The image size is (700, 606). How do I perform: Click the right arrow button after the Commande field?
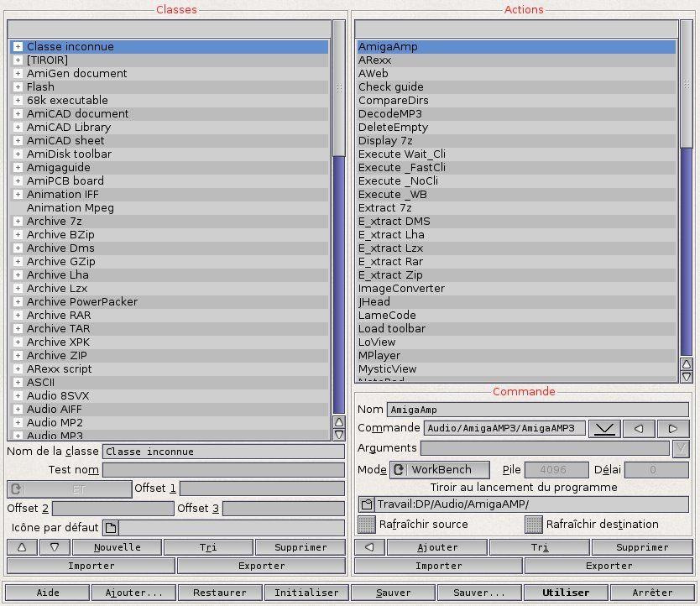673,429
